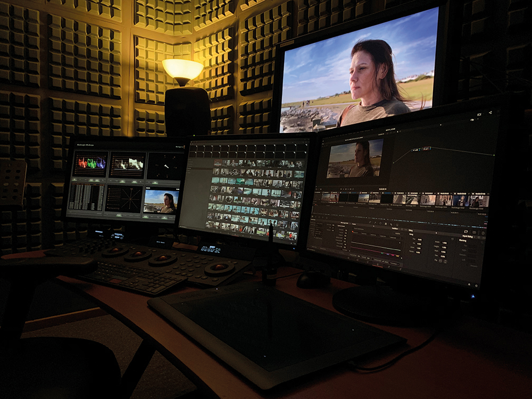Viewport: 532px width, 399px height.
Task: Click the green output node of node graph
Action: pyautogui.click(x=495, y=155)
